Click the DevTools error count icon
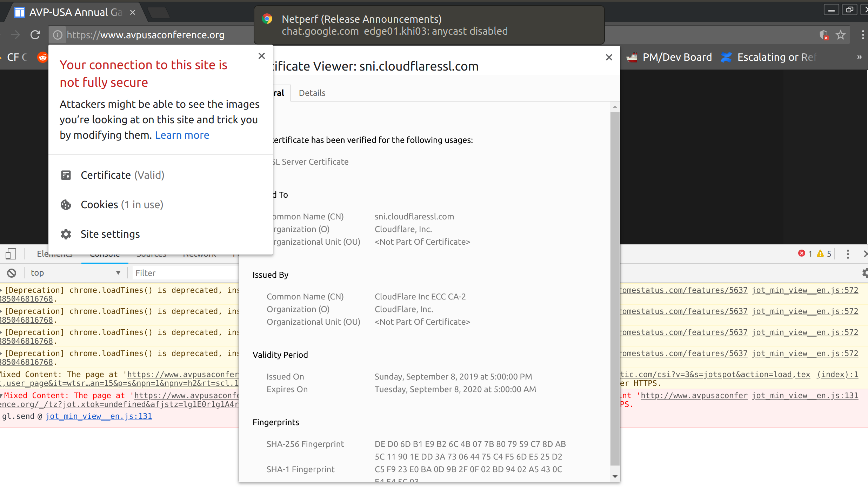868x488 pixels. tap(801, 253)
